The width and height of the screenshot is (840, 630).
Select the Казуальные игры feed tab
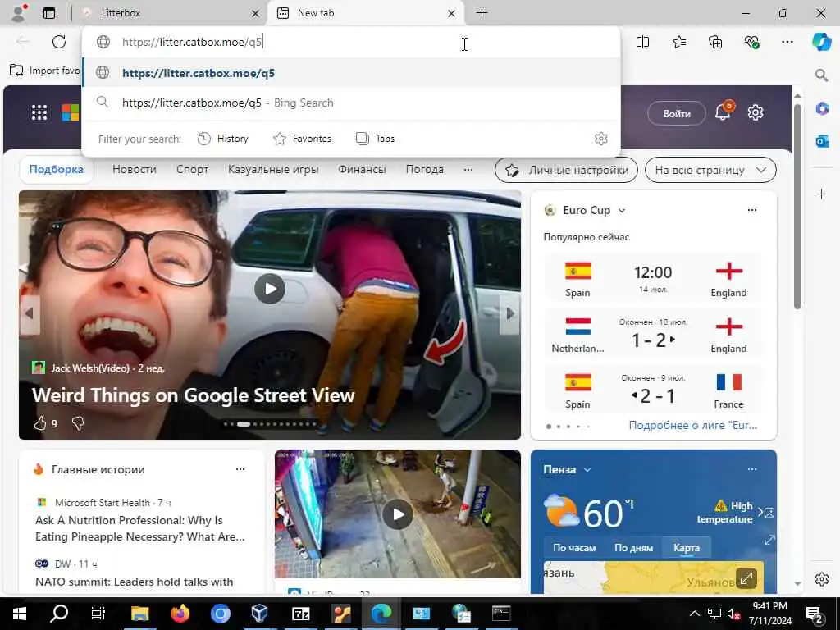pos(273,169)
